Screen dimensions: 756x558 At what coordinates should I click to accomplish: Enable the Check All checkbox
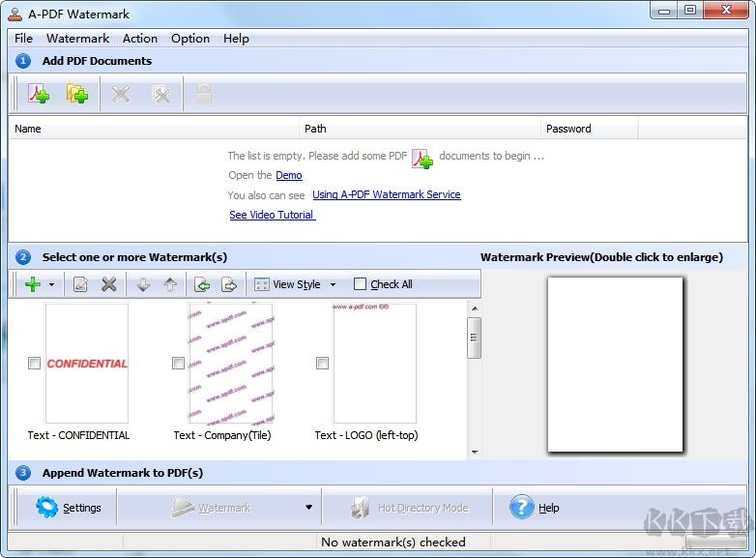click(360, 284)
